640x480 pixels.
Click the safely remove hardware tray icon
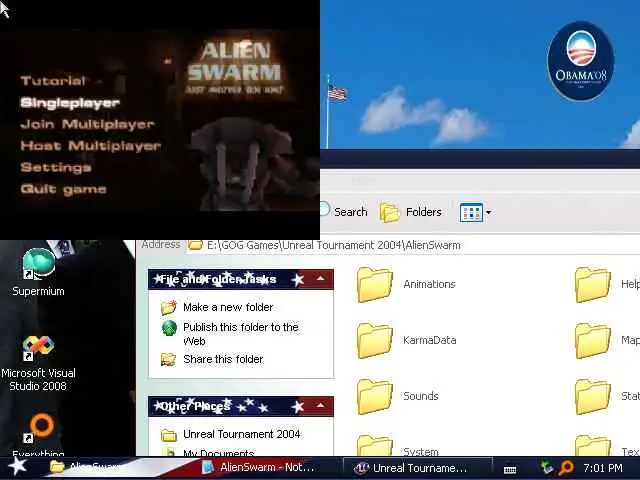(x=546, y=468)
